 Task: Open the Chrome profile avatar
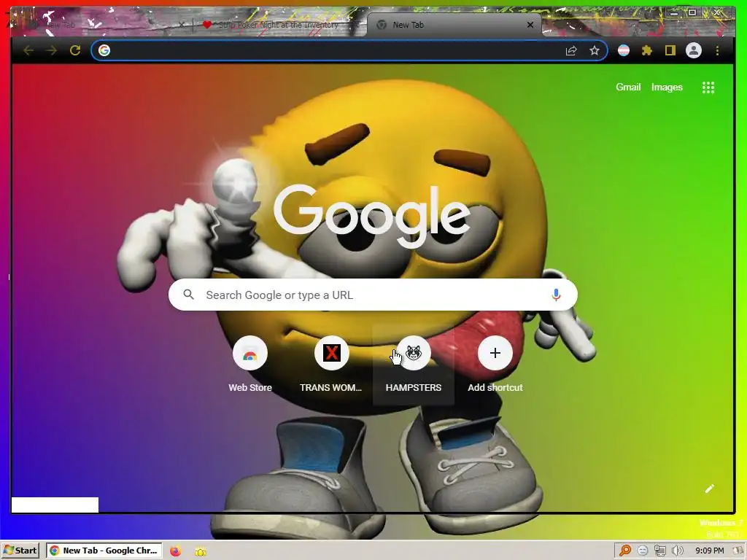[x=694, y=50]
